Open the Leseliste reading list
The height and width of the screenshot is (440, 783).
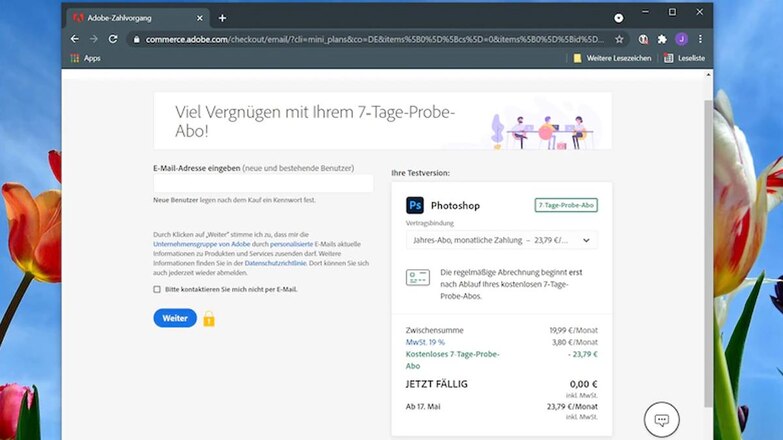click(x=685, y=58)
